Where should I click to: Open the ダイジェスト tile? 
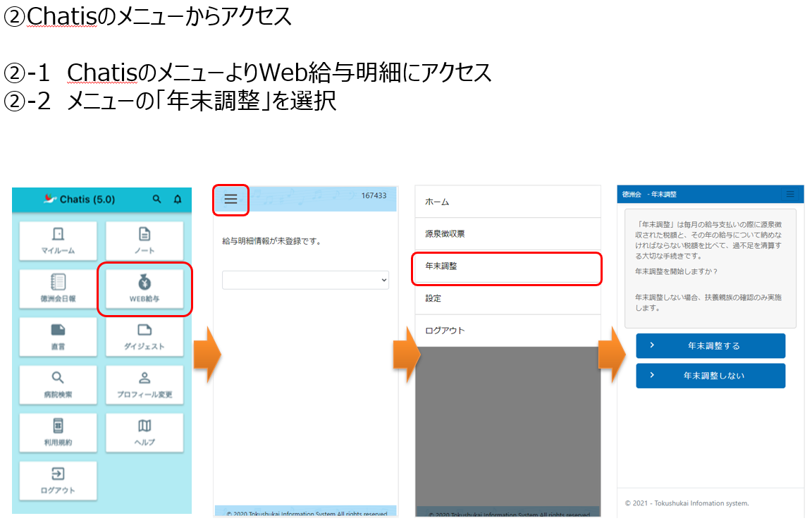pos(144,337)
